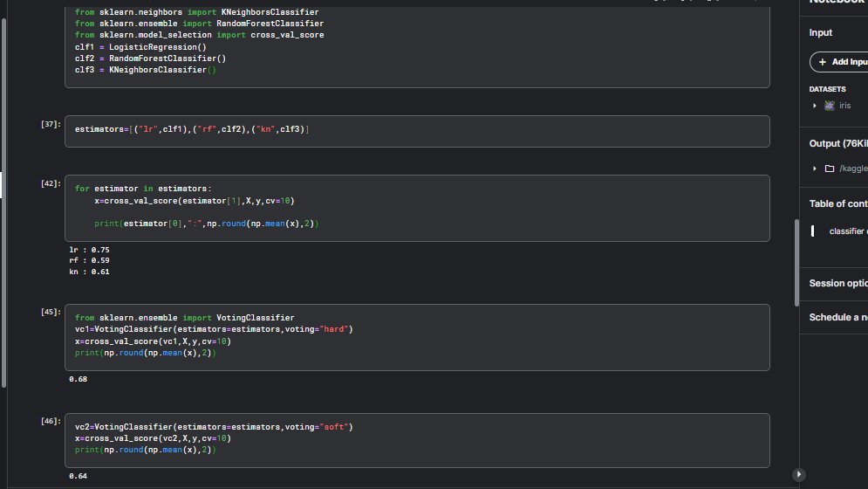The image size is (868, 489).
Task: Click the /kaggle folder icon
Action: [x=830, y=169]
